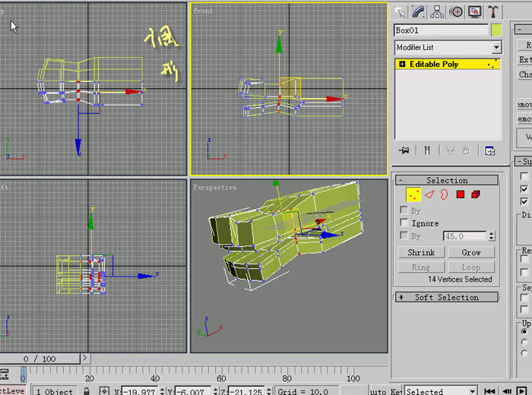Open the Utilities hammer tab
532x395 pixels.
pyautogui.click(x=493, y=12)
